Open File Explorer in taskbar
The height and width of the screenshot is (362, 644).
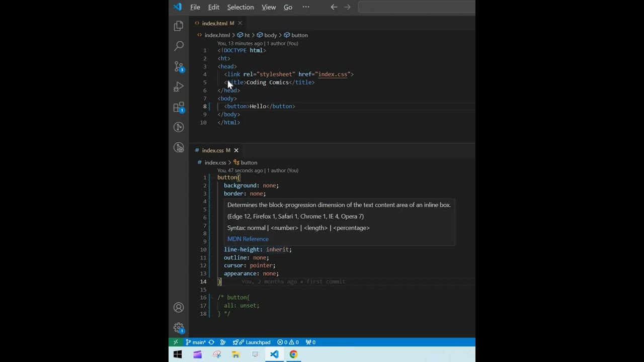pyautogui.click(x=235, y=354)
